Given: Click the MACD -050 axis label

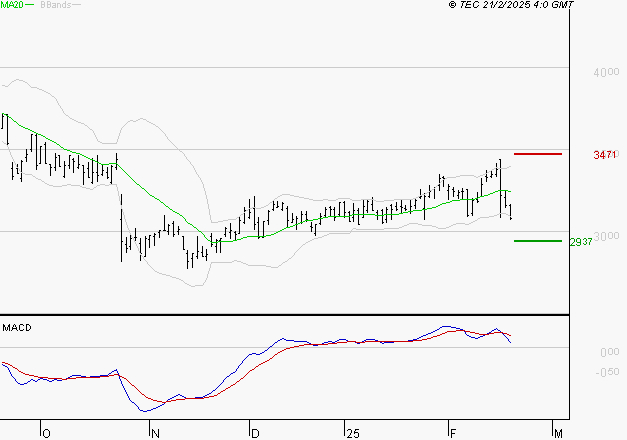Looking at the screenshot, I should pos(607,372).
